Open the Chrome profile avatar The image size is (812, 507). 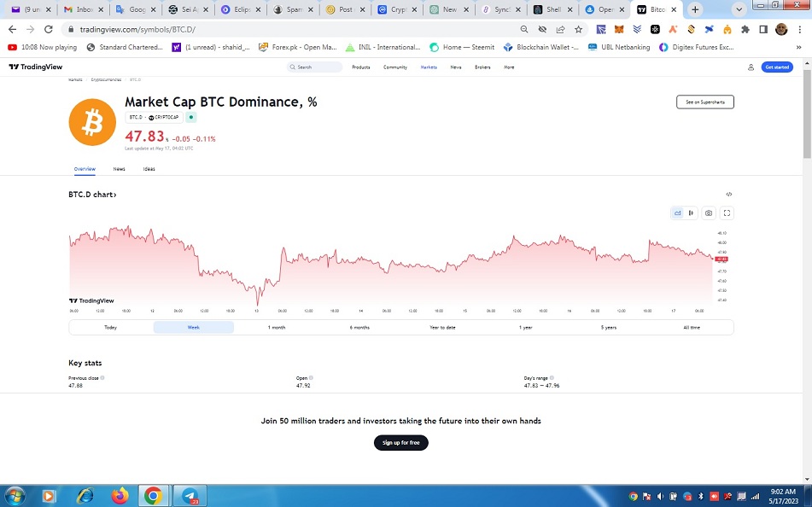pos(781,30)
